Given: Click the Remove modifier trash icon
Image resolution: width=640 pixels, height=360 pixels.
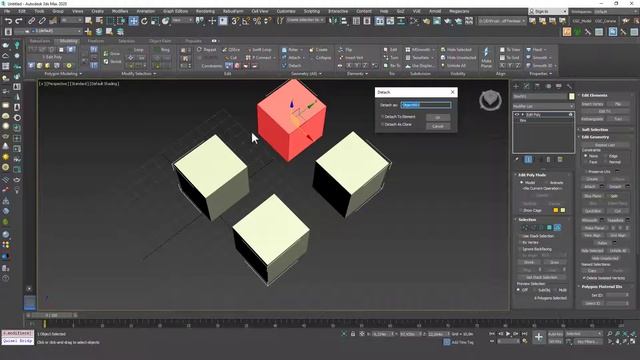Looking at the screenshot, I should click(x=549, y=160).
